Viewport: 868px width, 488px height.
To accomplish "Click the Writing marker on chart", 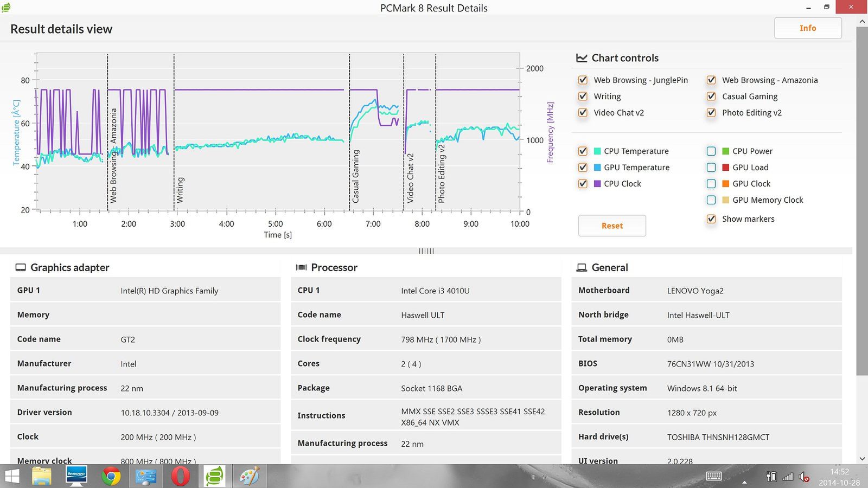I will (x=180, y=190).
